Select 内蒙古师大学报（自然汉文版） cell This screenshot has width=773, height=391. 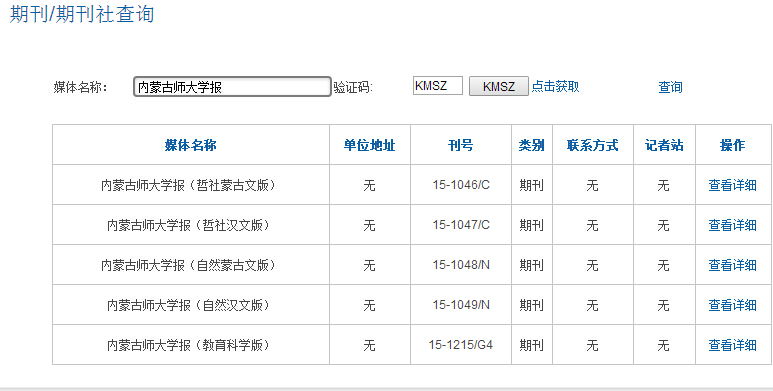click(191, 305)
